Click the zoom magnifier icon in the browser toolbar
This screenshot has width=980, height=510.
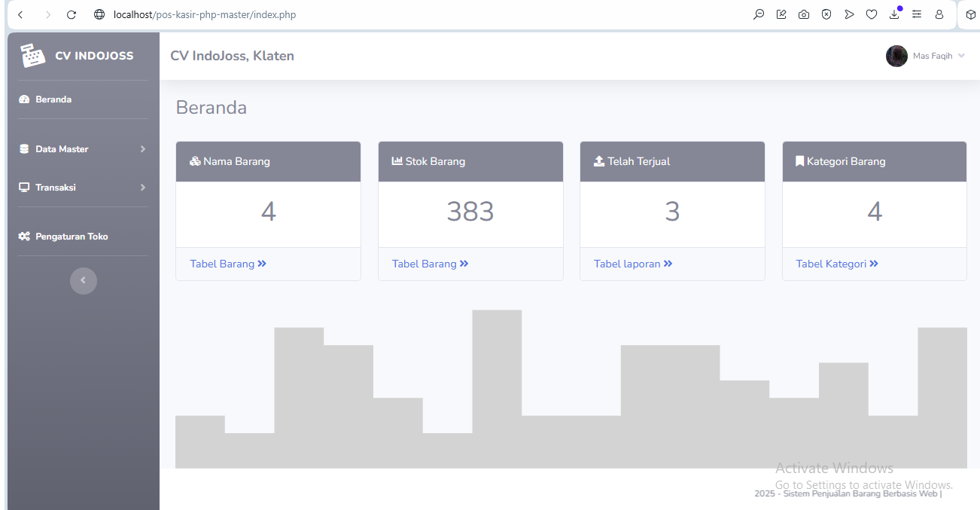coord(759,14)
